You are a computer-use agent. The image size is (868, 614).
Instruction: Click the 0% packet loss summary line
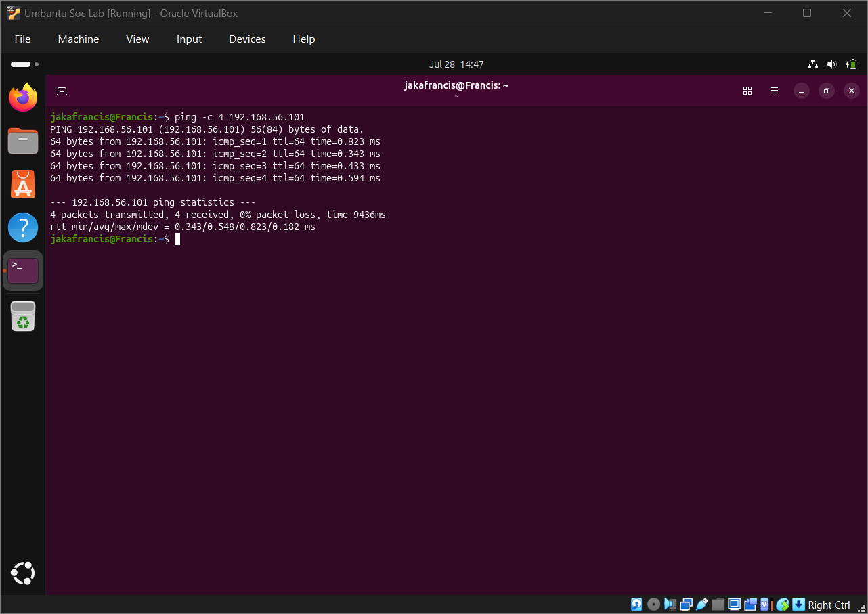click(x=218, y=215)
